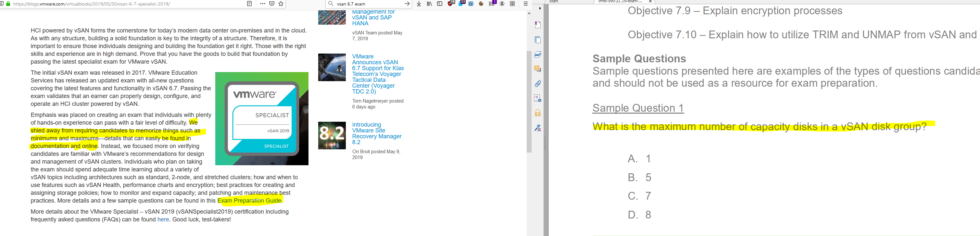The image size is (980, 236).
Task: Click the browser scrollbar up arrow
Action: click(x=529, y=13)
